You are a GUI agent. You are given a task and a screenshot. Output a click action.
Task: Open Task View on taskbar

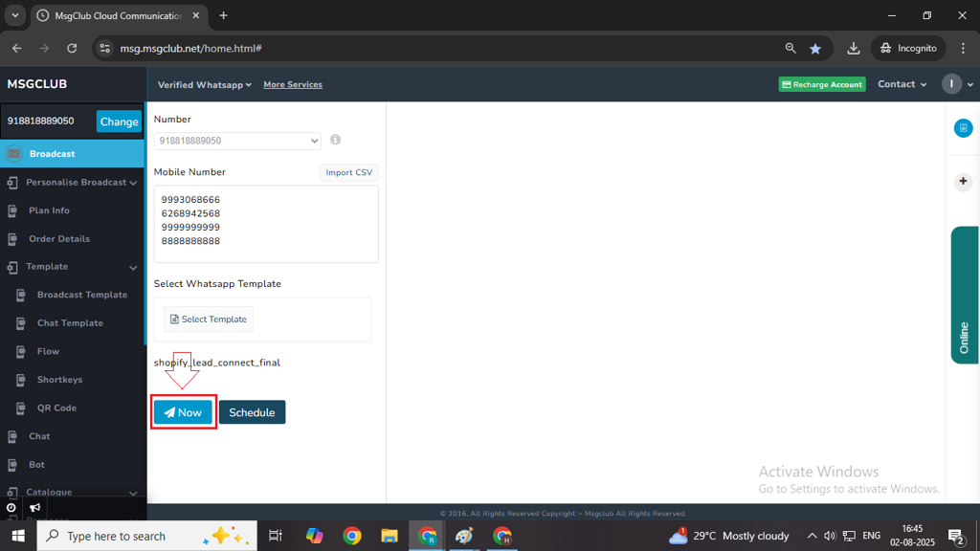coord(275,536)
